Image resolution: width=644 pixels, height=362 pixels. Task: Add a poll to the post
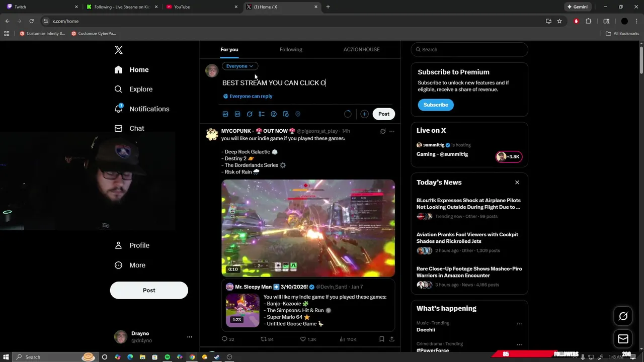262,114
